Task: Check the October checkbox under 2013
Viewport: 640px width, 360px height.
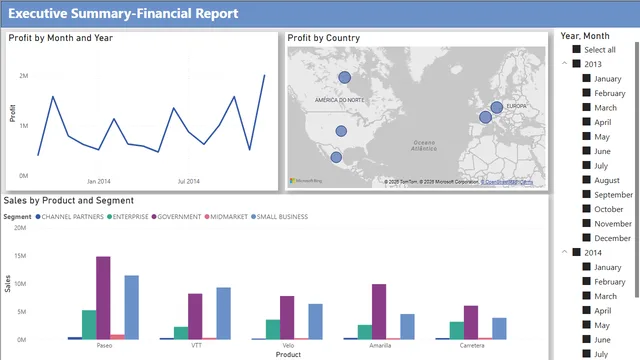Action: [587, 209]
